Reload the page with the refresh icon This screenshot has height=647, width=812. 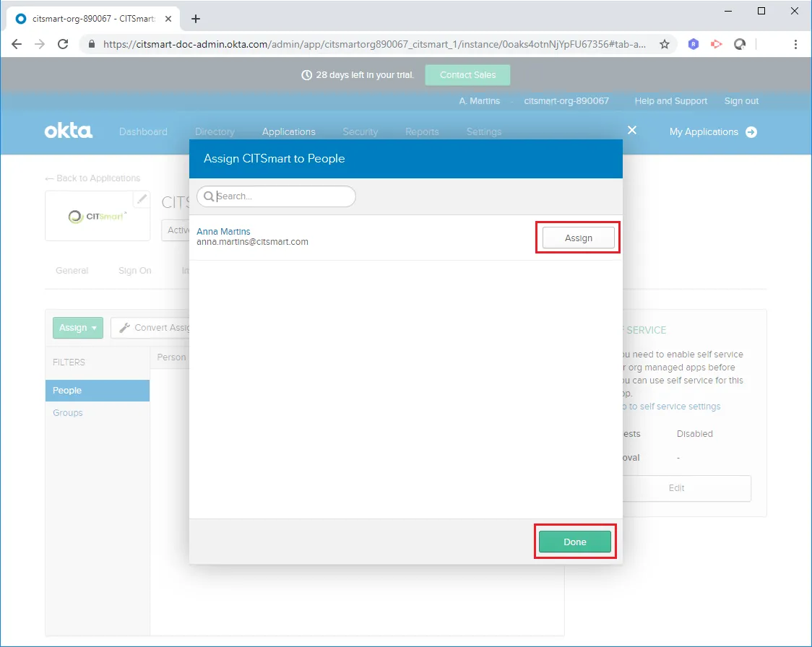pos(63,44)
